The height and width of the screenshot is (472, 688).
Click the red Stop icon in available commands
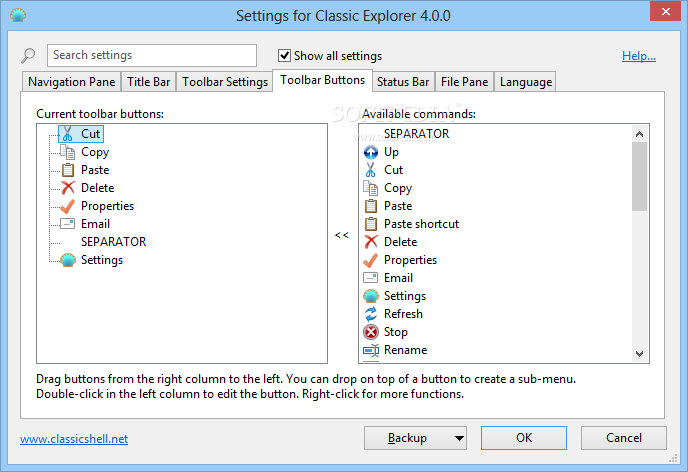371,332
